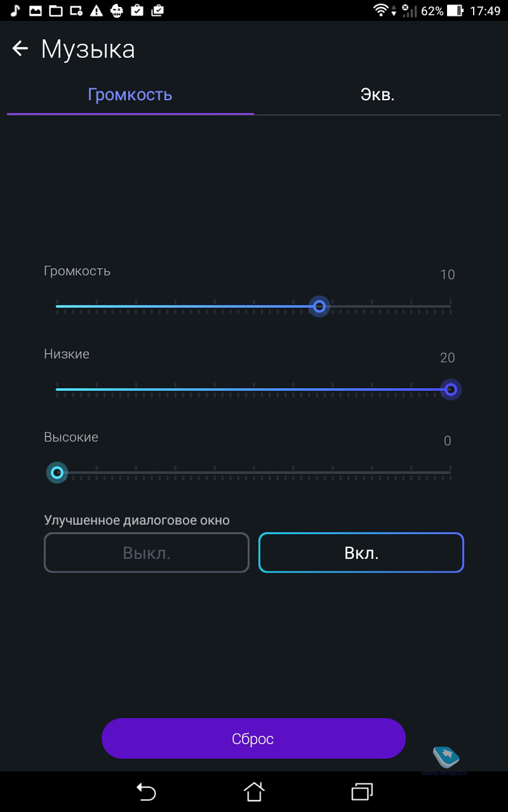
Task: Click the Низкие slider handle at maximum
Action: click(450, 390)
